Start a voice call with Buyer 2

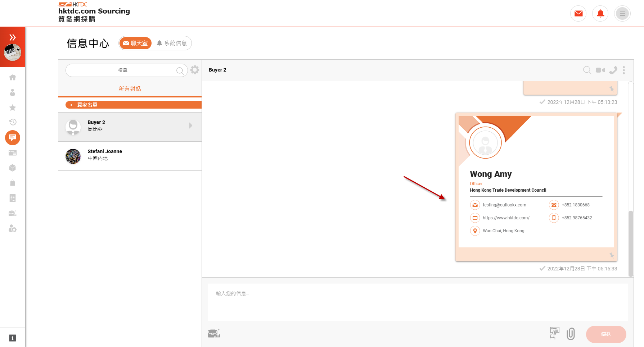(613, 70)
